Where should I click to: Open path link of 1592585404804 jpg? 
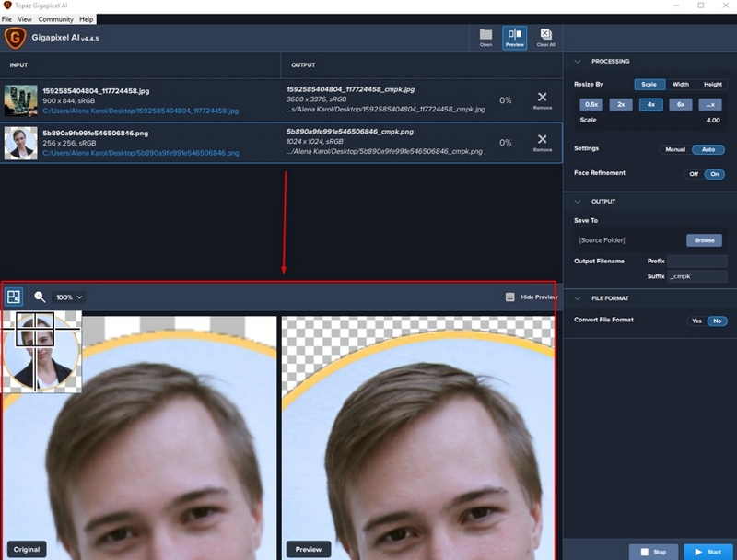[141, 111]
